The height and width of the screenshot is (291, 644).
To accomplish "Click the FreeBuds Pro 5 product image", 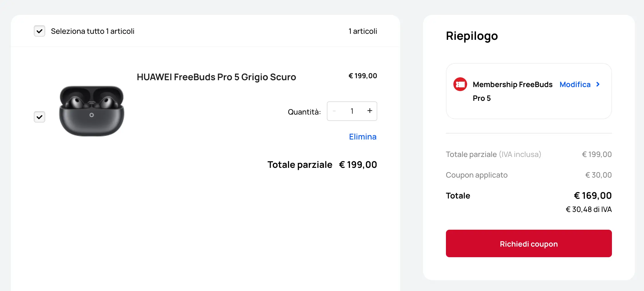I will click(92, 111).
